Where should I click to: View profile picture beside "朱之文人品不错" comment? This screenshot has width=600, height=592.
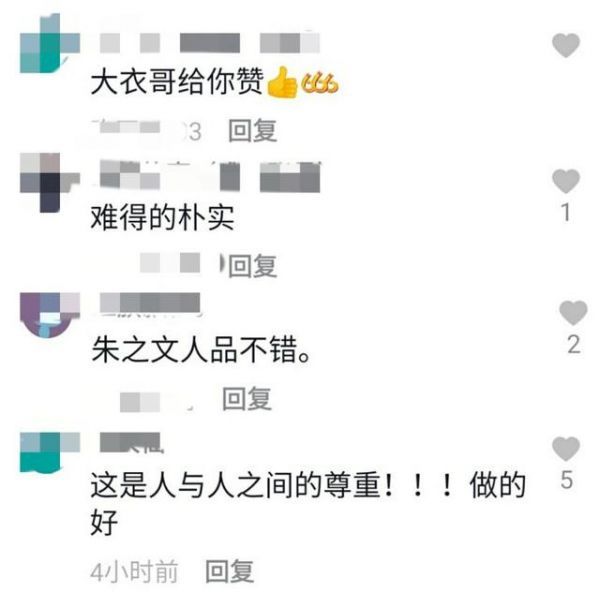click(50, 316)
